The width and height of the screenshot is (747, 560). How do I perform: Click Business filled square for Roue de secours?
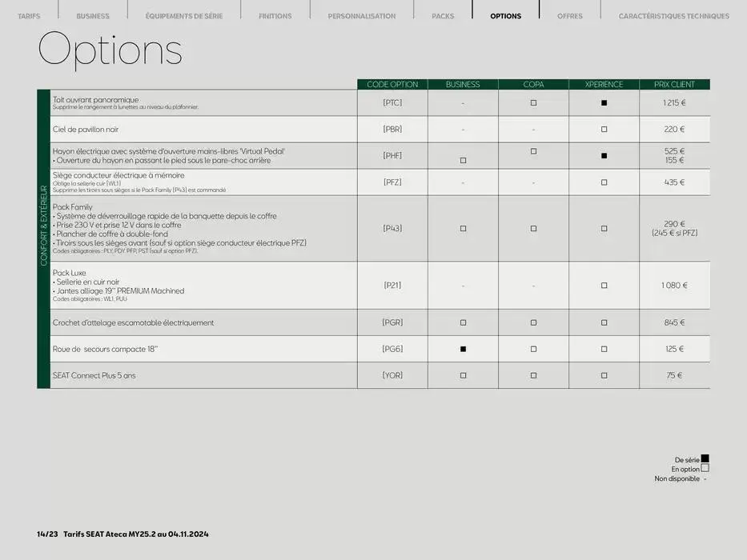click(463, 349)
